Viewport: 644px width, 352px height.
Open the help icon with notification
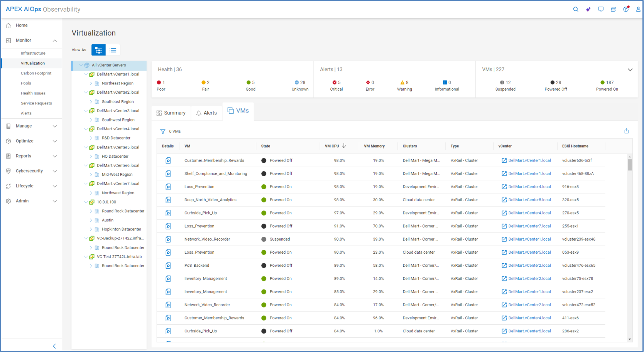[626, 9]
